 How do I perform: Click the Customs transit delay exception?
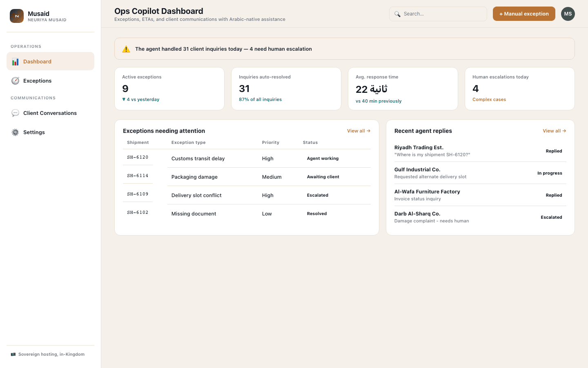(x=198, y=159)
